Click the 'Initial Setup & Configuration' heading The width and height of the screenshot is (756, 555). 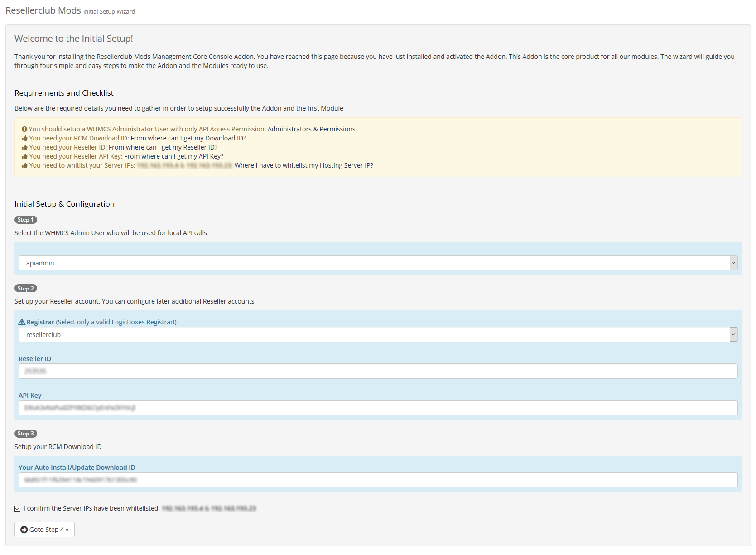64,204
